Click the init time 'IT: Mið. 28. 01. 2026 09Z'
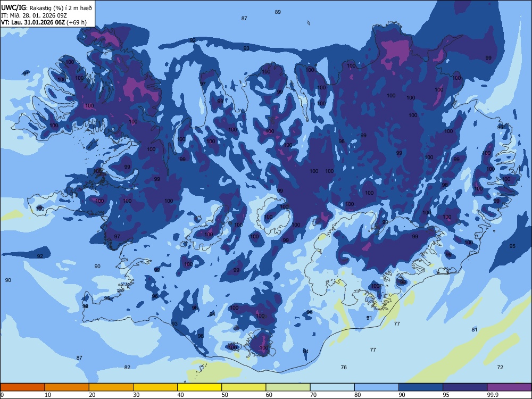Screen dimensions: 532x399 34,15
